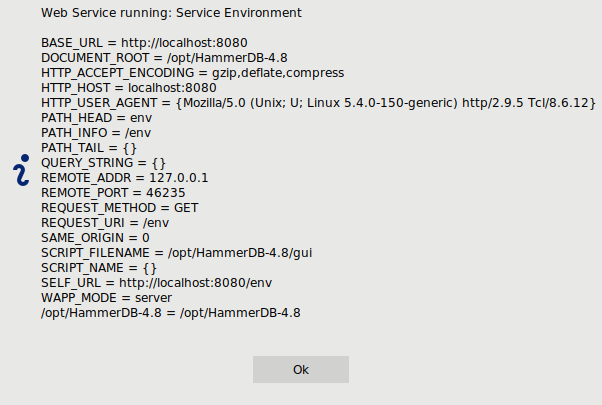Click the PATH_TAIL = {} line
Screen dimensions: 602x405
pos(89,147)
